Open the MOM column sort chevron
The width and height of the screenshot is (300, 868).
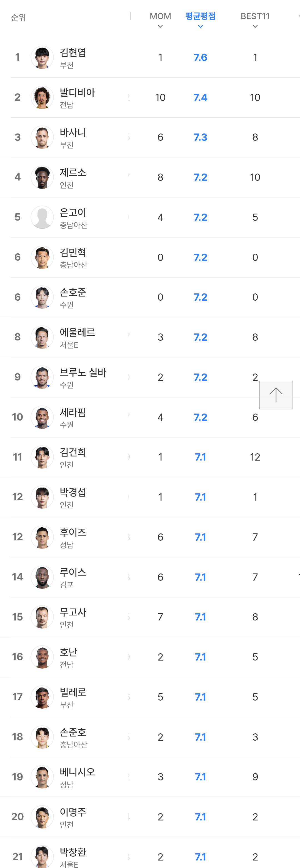[160, 27]
